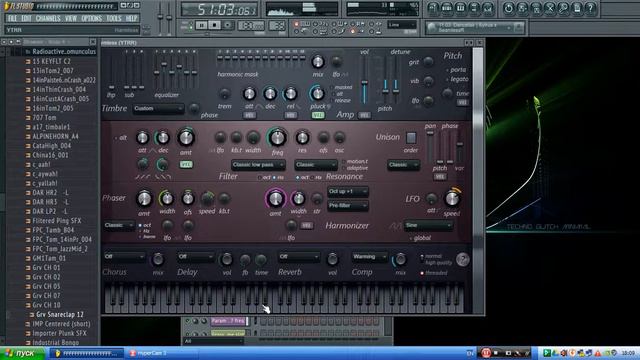Click the project info page icon

click(577, 8)
